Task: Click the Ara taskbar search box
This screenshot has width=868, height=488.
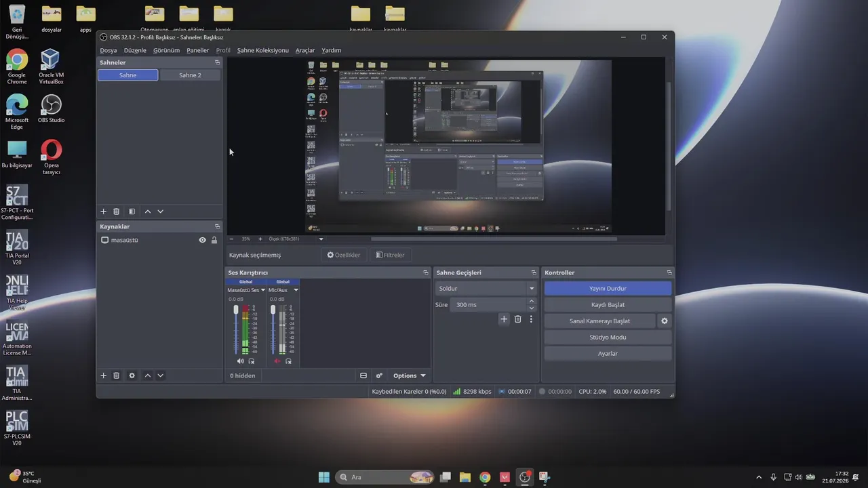Action: (385, 477)
